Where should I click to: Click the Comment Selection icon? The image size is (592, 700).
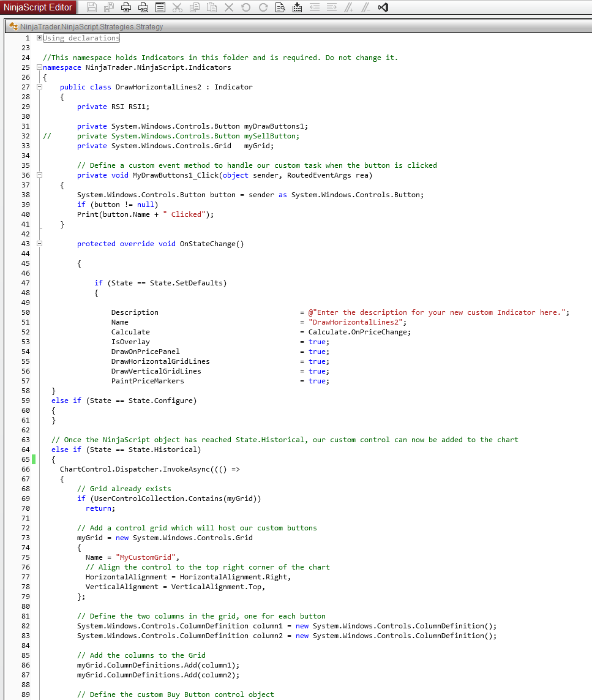348,7
